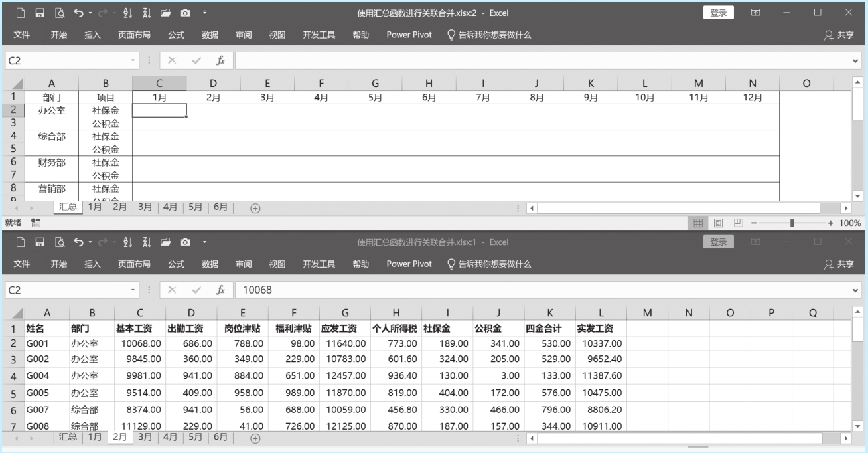Open the 公式 ribbon tab in top window
The width and height of the screenshot is (868, 453).
pos(176,35)
